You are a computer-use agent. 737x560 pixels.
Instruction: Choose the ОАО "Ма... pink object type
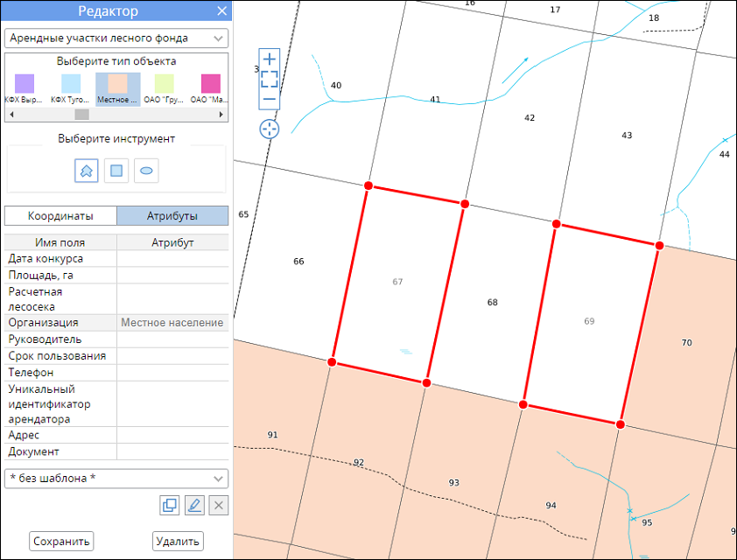(208, 88)
